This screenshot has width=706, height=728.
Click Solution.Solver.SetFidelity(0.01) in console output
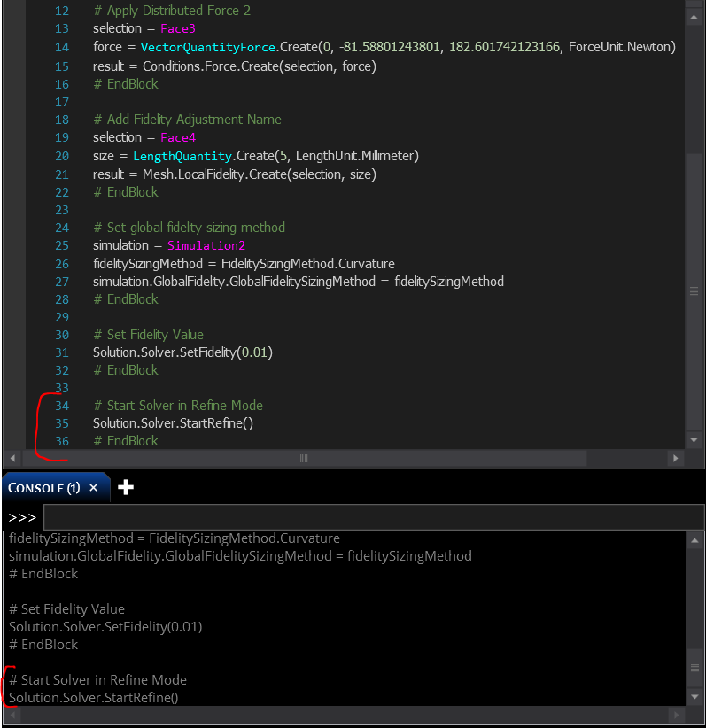tap(105, 627)
